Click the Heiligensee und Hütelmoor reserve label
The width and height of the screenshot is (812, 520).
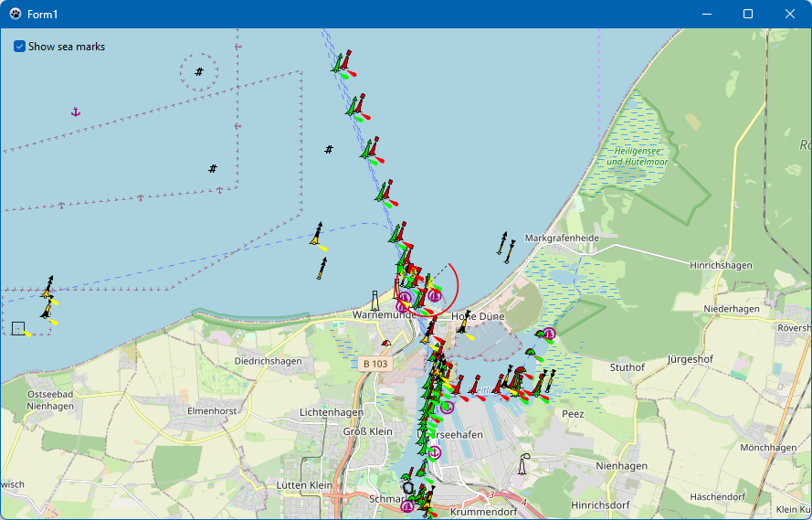click(637, 156)
